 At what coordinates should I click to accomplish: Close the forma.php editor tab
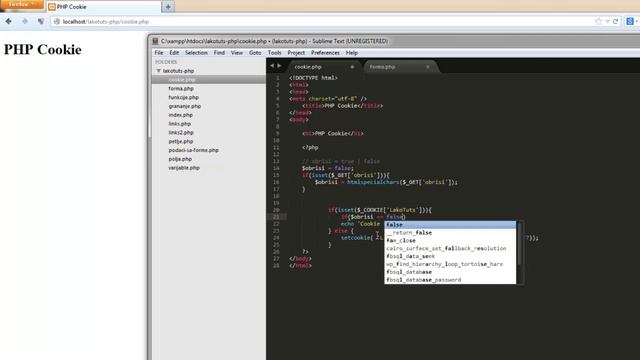[x=428, y=67]
